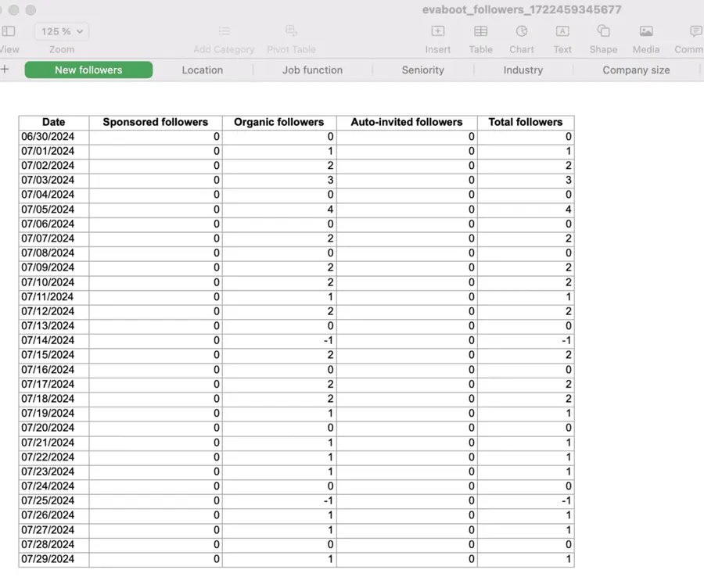
Task: Click the Add Category icon
Action: (224, 33)
